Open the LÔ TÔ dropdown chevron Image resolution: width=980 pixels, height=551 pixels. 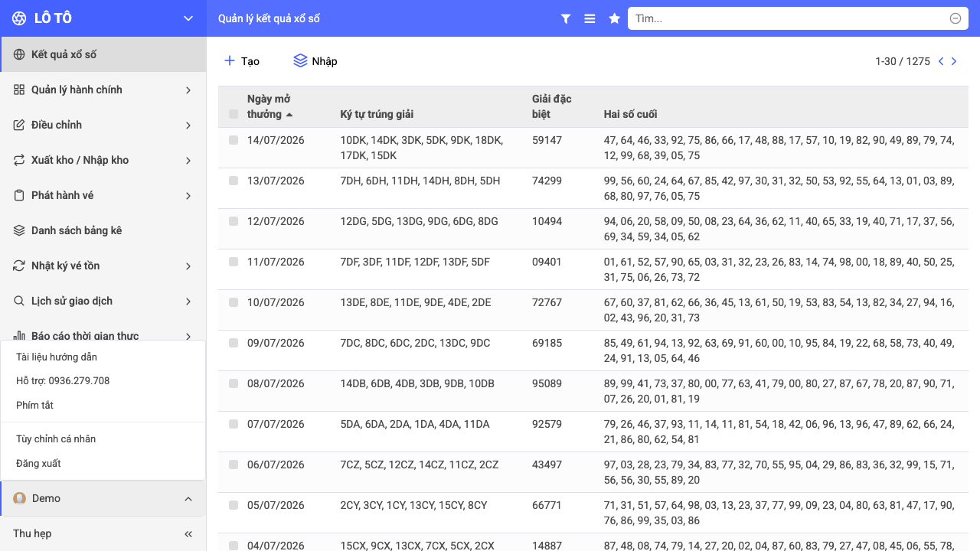(188, 18)
